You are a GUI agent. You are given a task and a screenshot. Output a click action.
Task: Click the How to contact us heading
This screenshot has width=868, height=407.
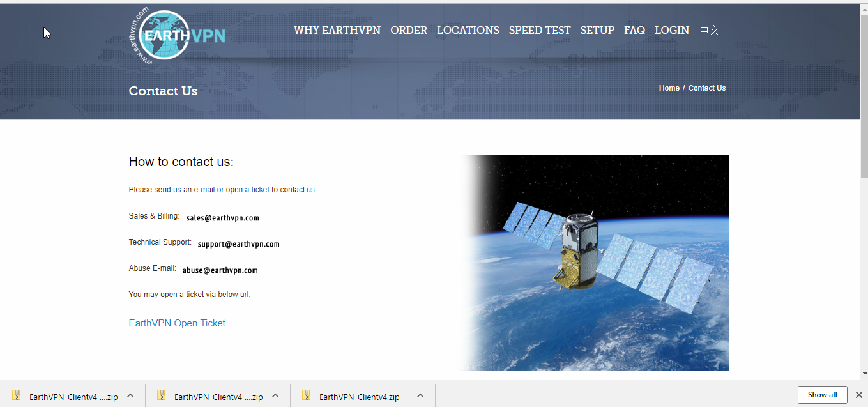point(181,162)
